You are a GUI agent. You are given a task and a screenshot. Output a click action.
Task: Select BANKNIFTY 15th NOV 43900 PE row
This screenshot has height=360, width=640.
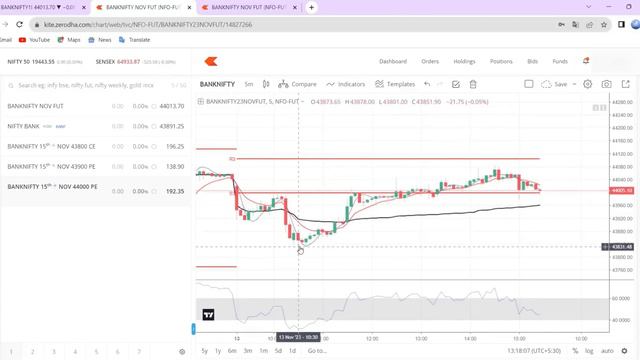[95, 167]
